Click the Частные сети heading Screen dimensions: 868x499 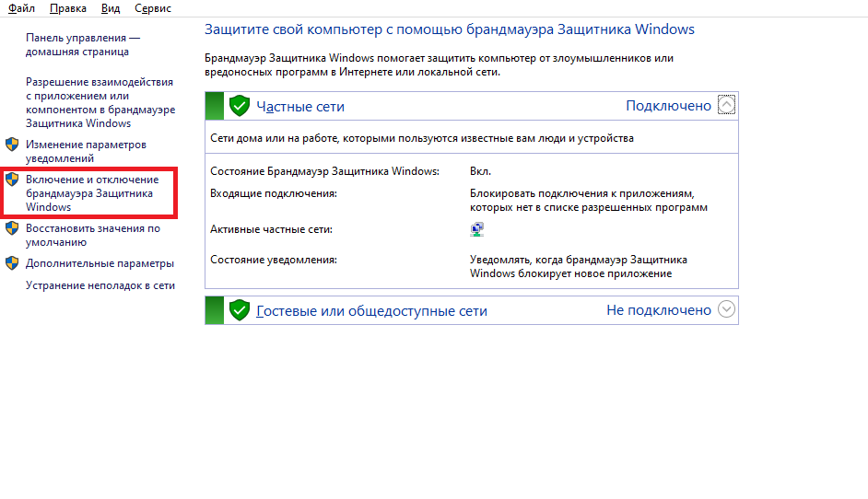(x=300, y=106)
